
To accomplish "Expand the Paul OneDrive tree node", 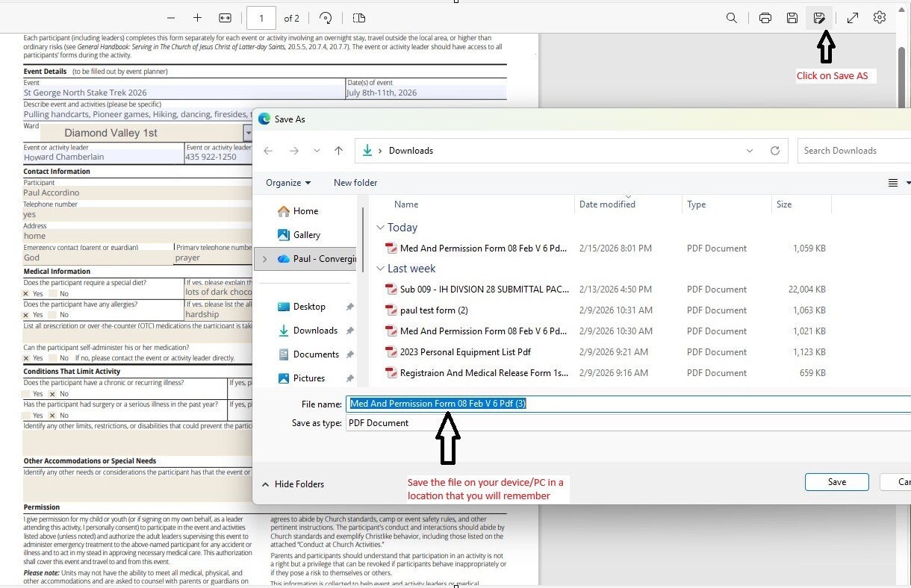I will tap(264, 259).
